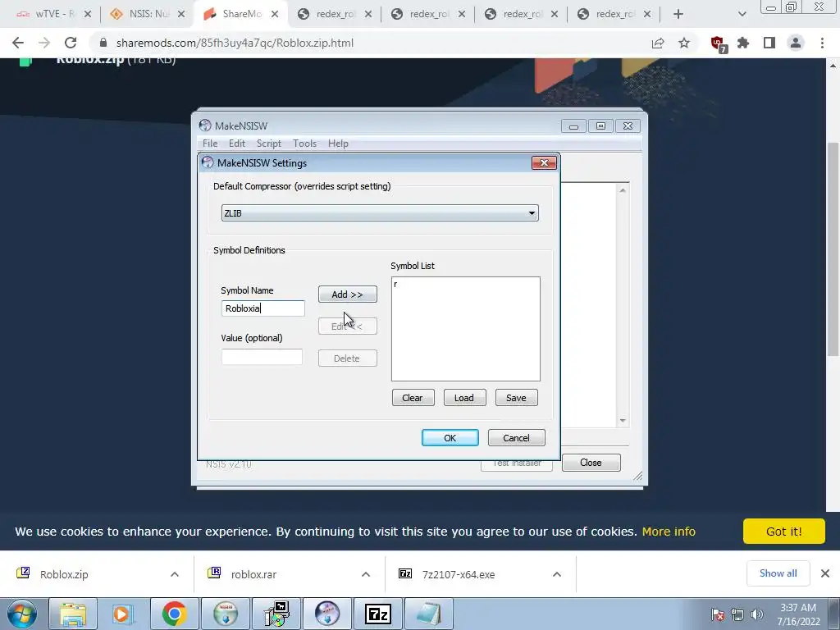Open the 7-Zip taskbar icon
Viewport: 840px width, 630px height.
point(377,614)
